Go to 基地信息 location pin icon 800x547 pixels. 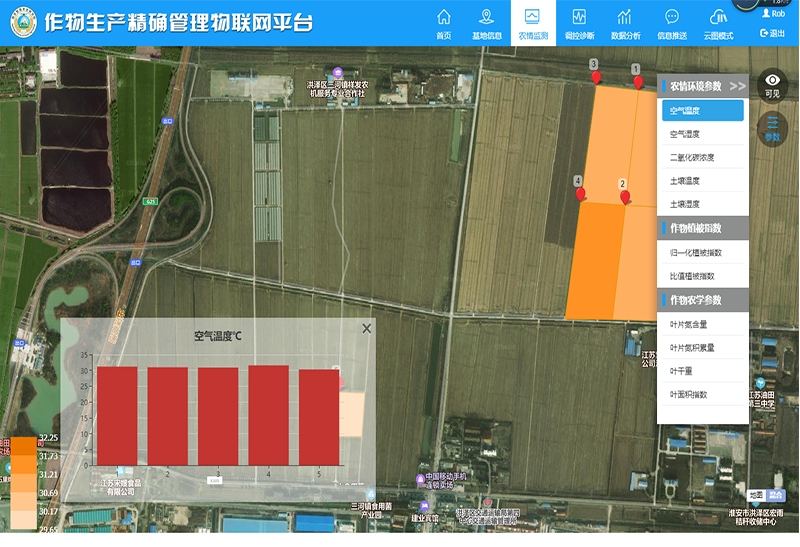(x=487, y=23)
